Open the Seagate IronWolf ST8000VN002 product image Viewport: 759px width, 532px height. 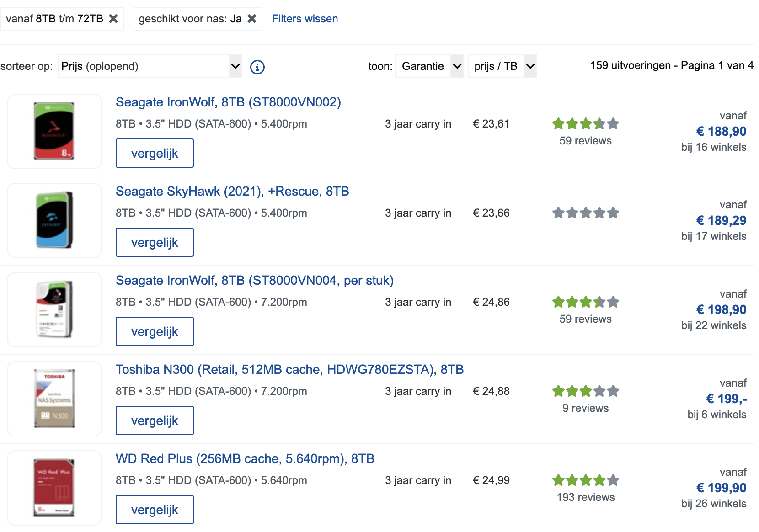(54, 131)
